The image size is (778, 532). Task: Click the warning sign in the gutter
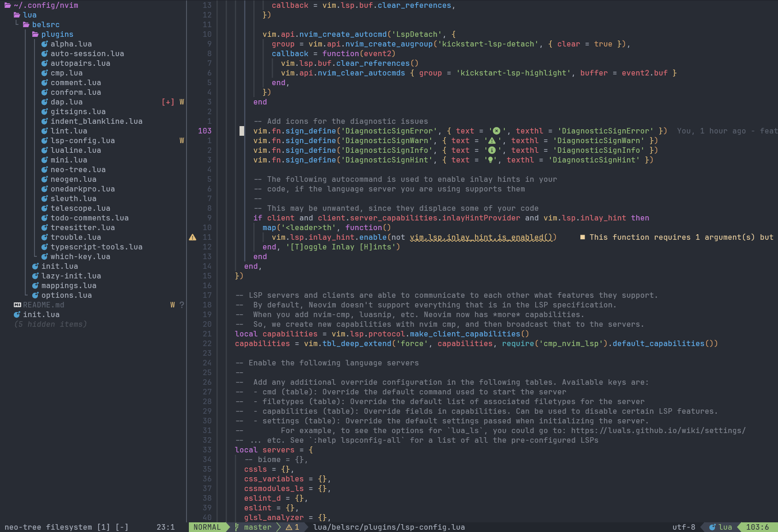(193, 237)
